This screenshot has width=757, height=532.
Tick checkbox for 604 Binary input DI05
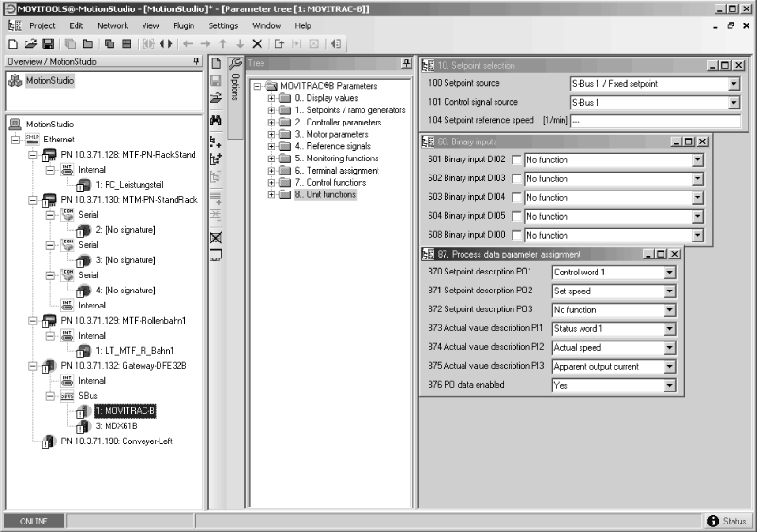coord(516,216)
